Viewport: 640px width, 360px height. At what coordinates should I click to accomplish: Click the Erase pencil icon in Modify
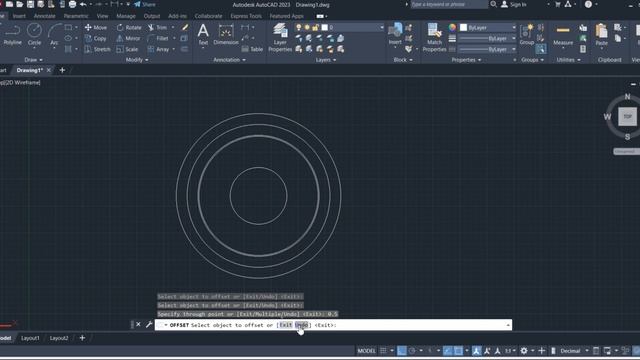(185, 27)
